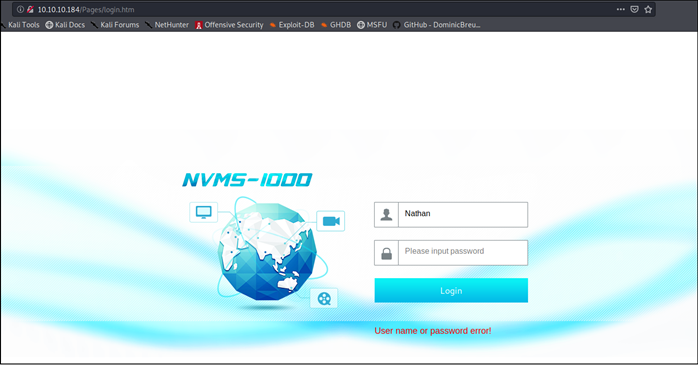Open the Offensive Security bookmark

(229, 25)
